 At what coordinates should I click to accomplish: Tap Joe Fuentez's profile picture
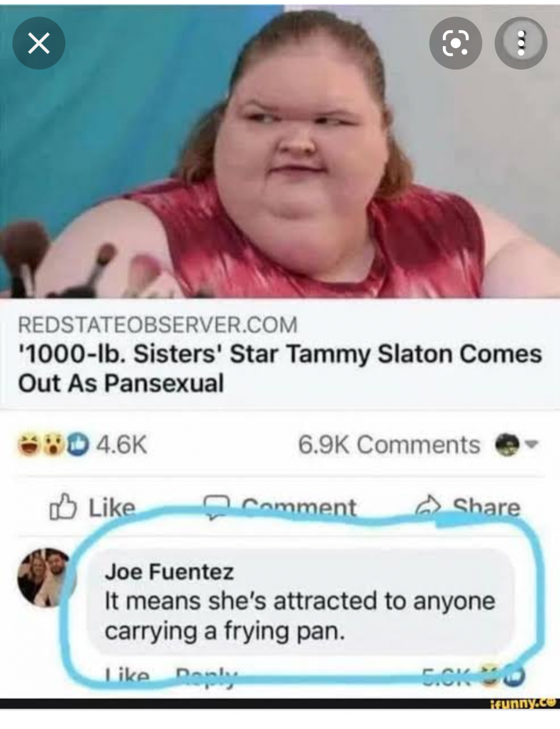[x=46, y=577]
